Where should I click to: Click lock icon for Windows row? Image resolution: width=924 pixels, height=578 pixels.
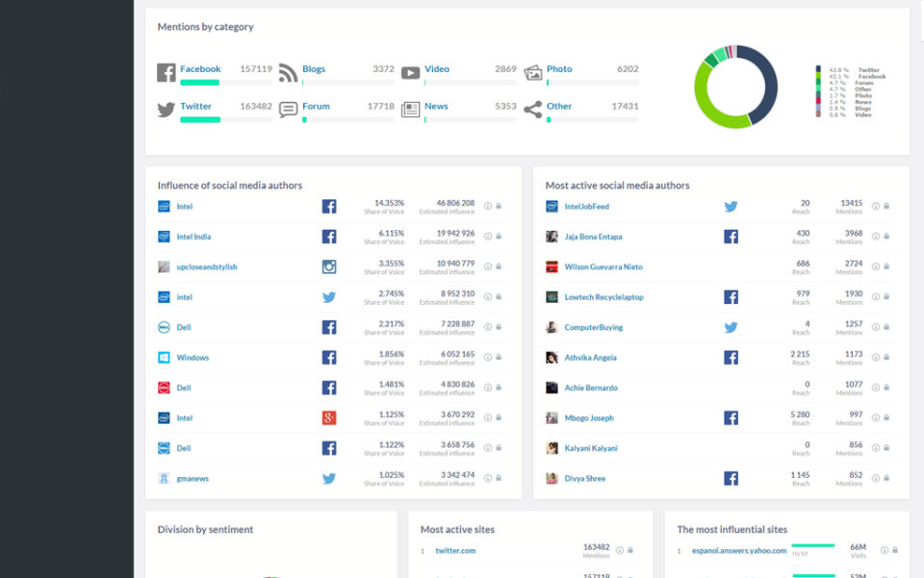pyautogui.click(x=499, y=357)
